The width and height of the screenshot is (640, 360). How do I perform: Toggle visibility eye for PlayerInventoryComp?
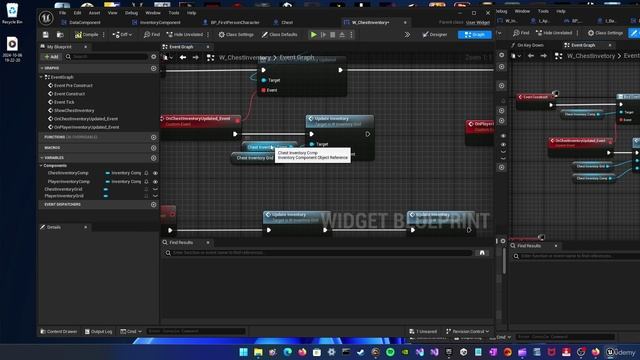coord(156,182)
